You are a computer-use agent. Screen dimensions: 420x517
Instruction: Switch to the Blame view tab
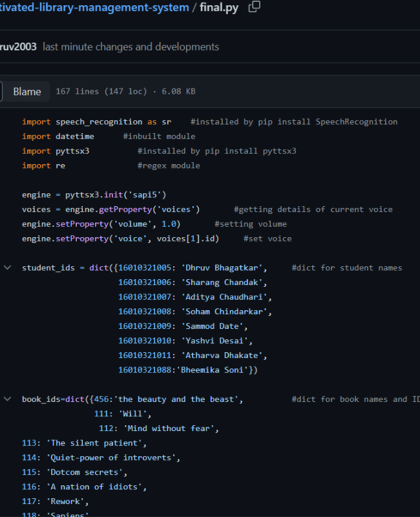[x=27, y=92]
